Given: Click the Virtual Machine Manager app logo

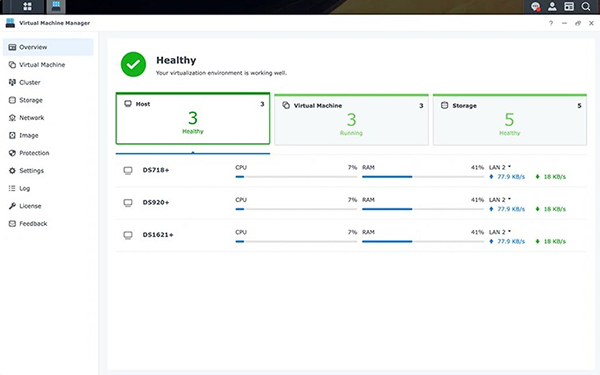Looking at the screenshot, I should pos(10,23).
